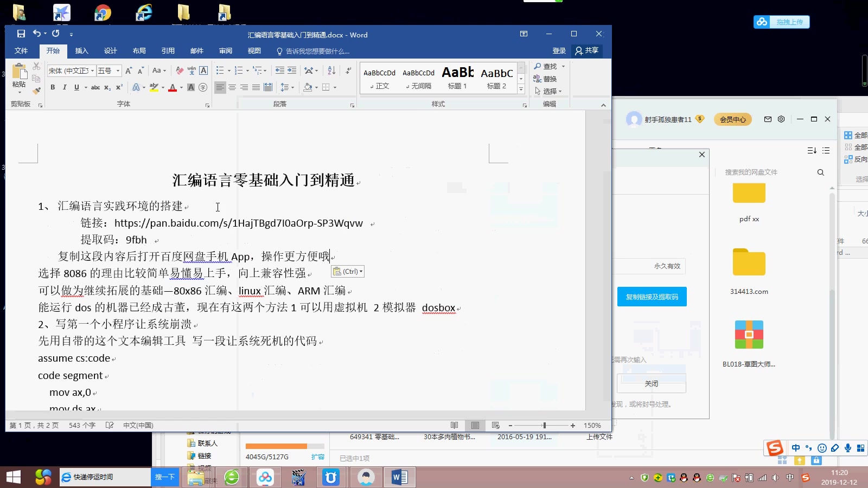Open the font size dropdown

coord(118,71)
